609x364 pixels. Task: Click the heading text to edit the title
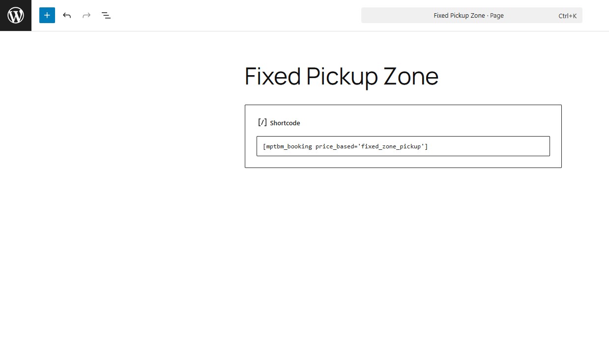tap(342, 76)
